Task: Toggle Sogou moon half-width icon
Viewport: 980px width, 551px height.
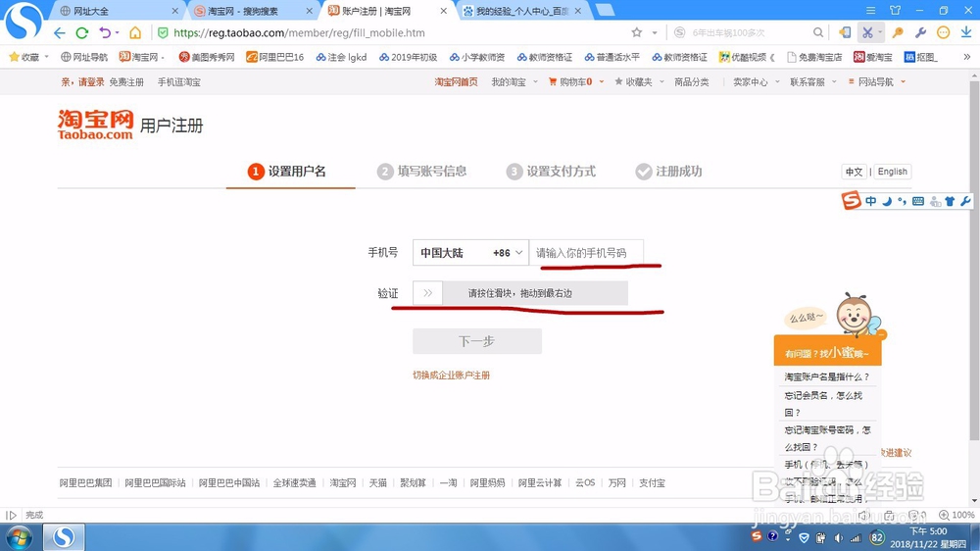Action: click(x=887, y=201)
